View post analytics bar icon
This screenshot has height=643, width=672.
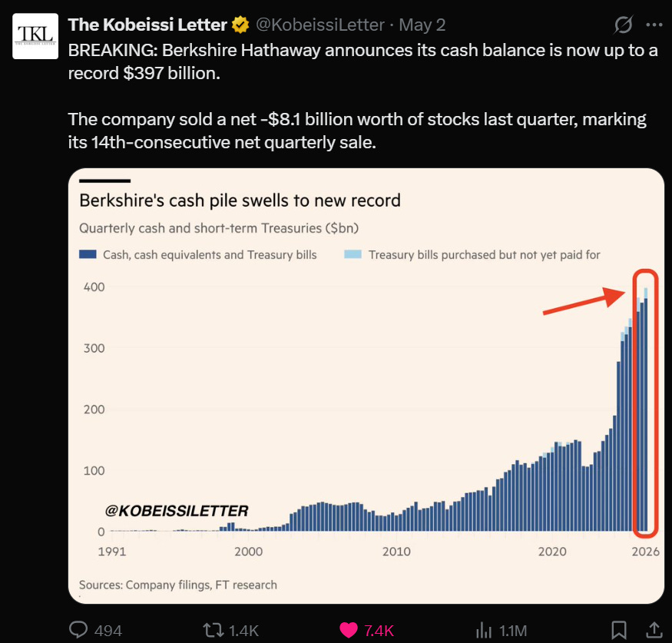pos(484,630)
